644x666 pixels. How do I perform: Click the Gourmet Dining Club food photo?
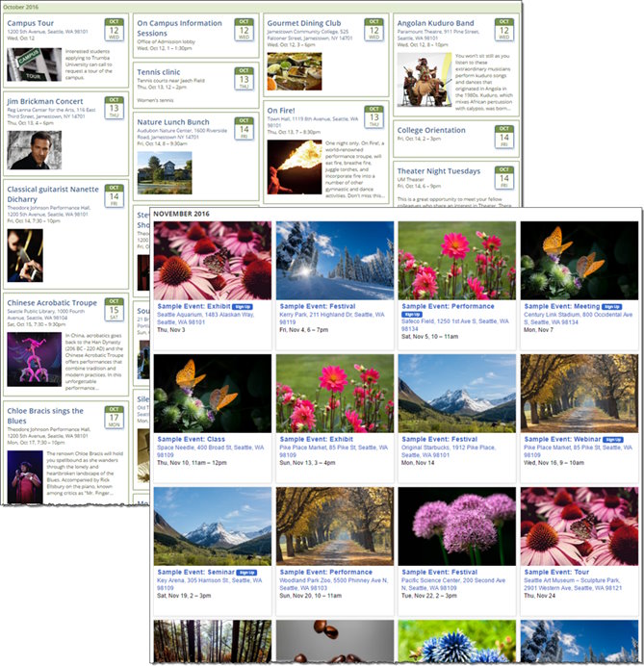tap(294, 71)
